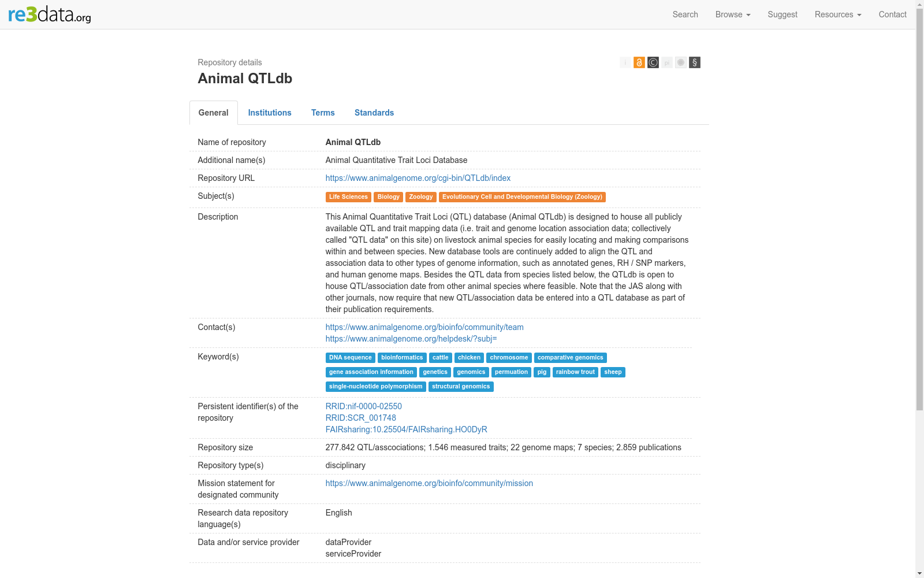Click the 'rainbow trout' keyword tag
Viewport: 924px width, 578px height.
[x=575, y=372]
